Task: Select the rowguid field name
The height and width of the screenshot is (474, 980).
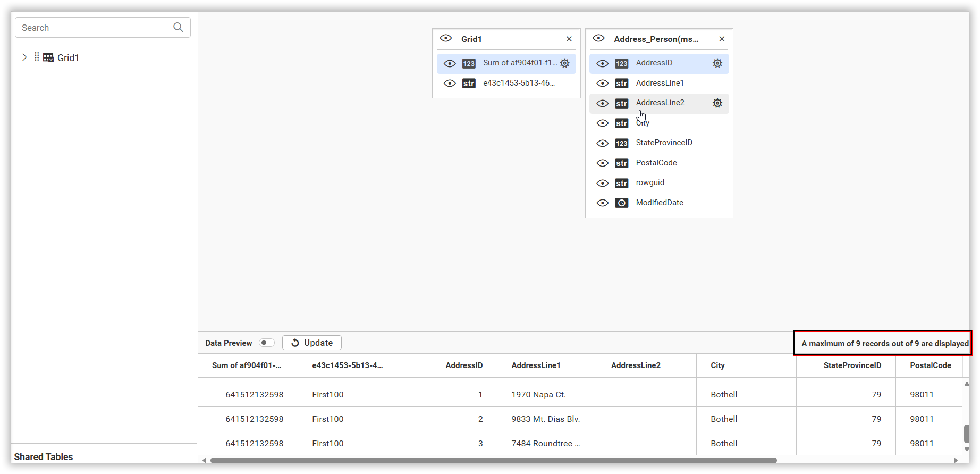Action: pos(650,182)
